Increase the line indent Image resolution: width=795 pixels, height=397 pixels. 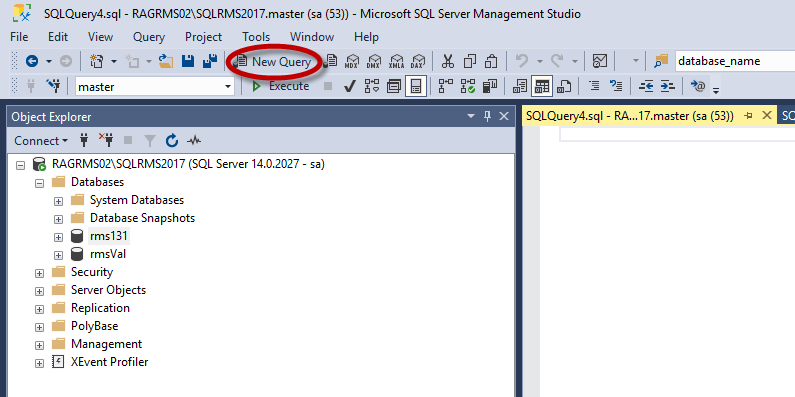(667, 87)
